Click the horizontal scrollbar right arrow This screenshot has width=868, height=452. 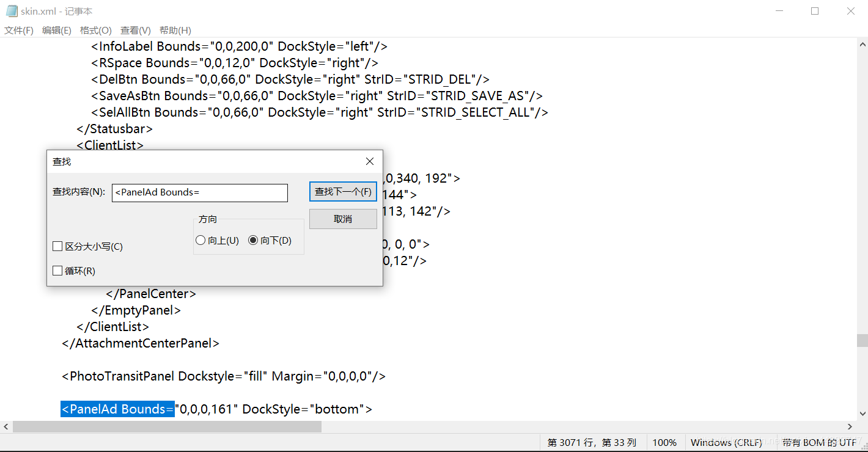(x=850, y=426)
